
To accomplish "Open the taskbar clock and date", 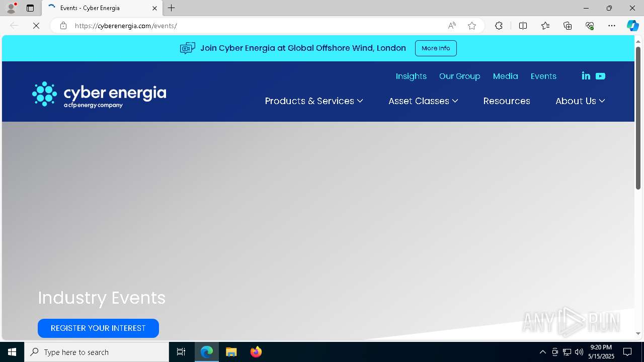I will tap(601, 352).
